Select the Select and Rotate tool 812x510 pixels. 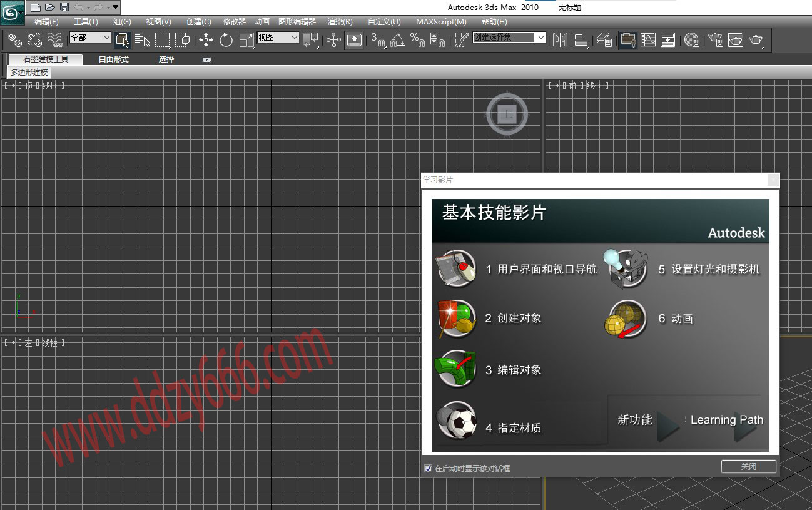click(x=226, y=40)
